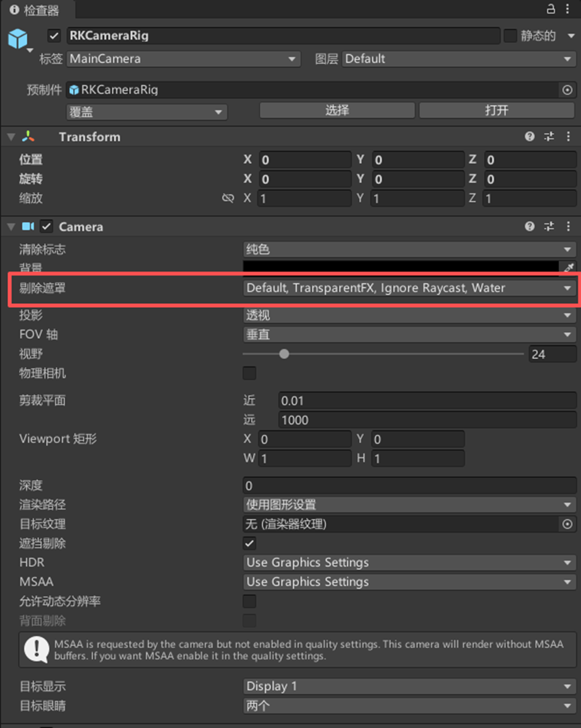Open Camera presets slider icon

(x=549, y=226)
